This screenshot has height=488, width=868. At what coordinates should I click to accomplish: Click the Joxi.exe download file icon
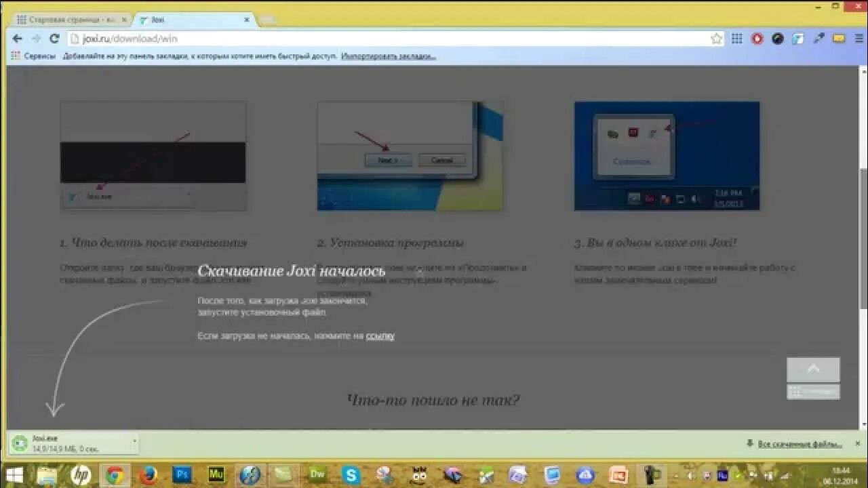point(20,443)
